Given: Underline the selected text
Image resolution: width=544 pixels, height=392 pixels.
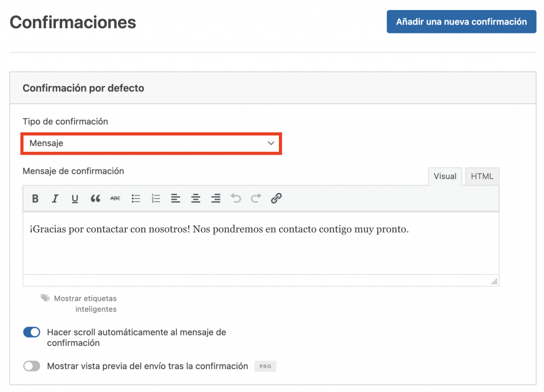Looking at the screenshot, I should pos(74,198).
